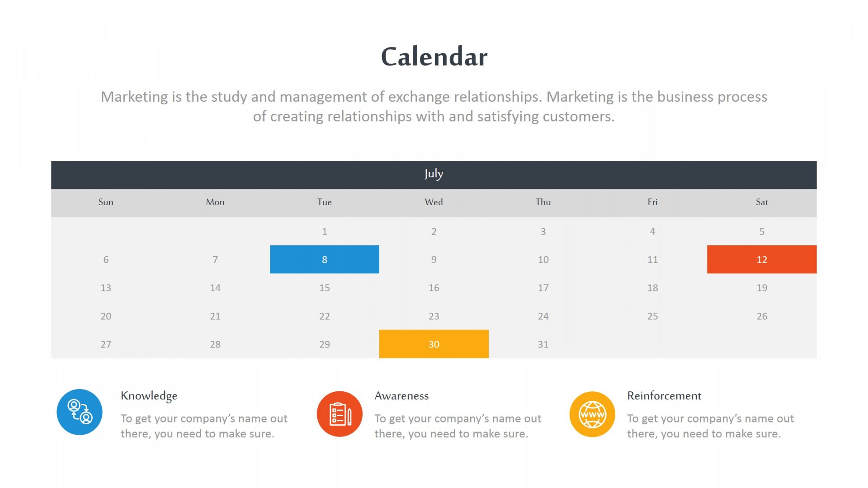Select the red highlighted date 12
The width and height of the screenshot is (868, 488).
(761, 259)
